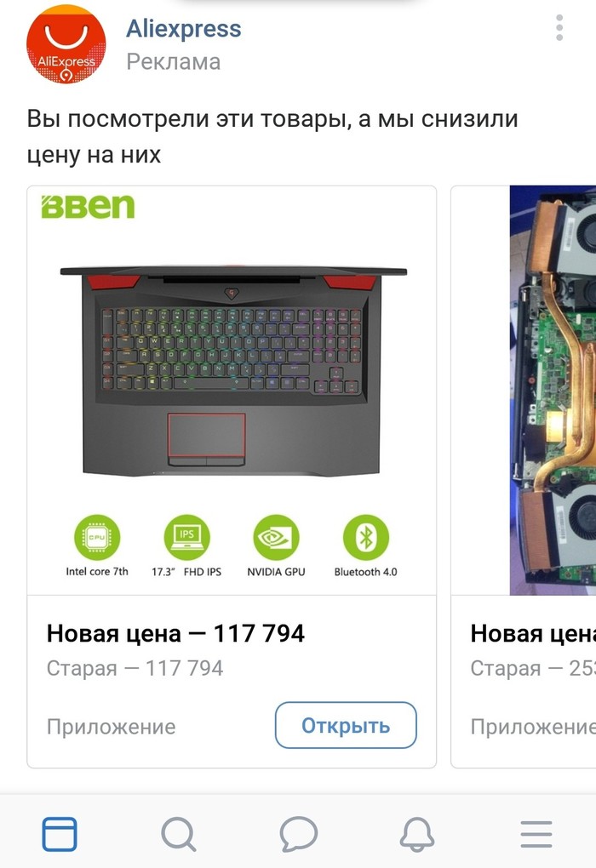596x868 pixels.
Task: Tap the laptop internals cooling image
Action: 553,391
